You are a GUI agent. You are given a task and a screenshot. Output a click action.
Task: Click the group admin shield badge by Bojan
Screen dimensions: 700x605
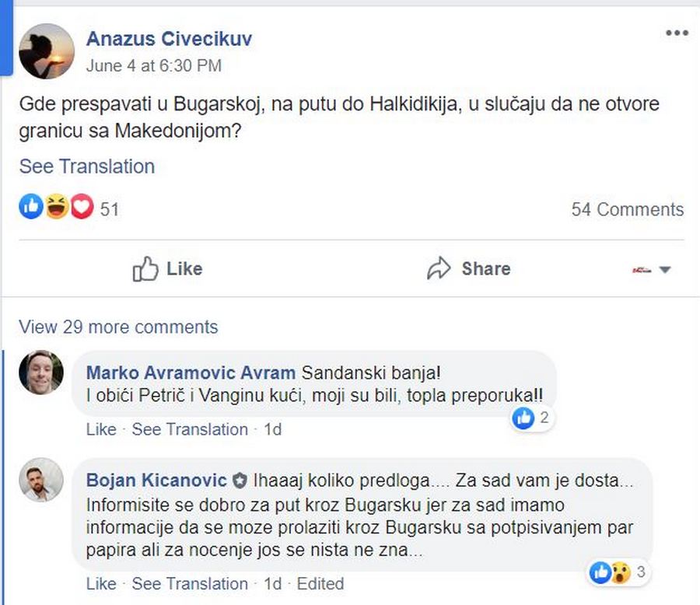(x=240, y=479)
